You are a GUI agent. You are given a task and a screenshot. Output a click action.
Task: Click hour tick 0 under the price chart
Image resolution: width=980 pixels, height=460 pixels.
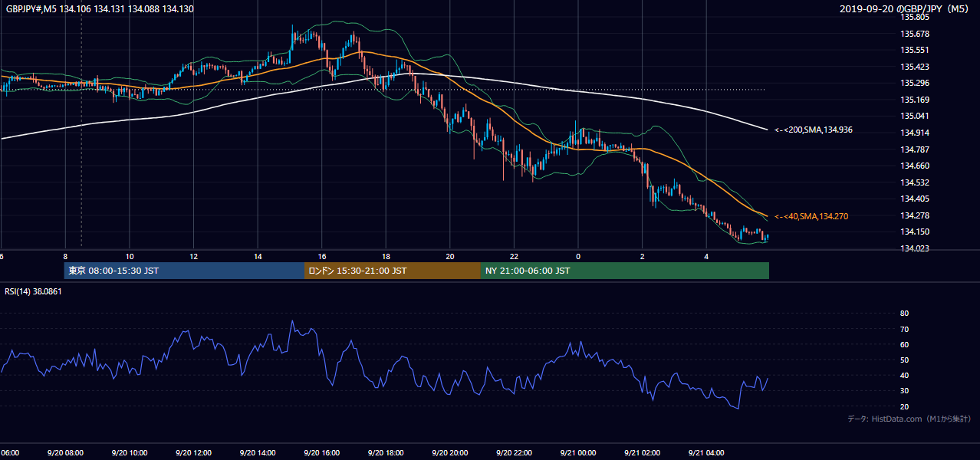pos(577,256)
